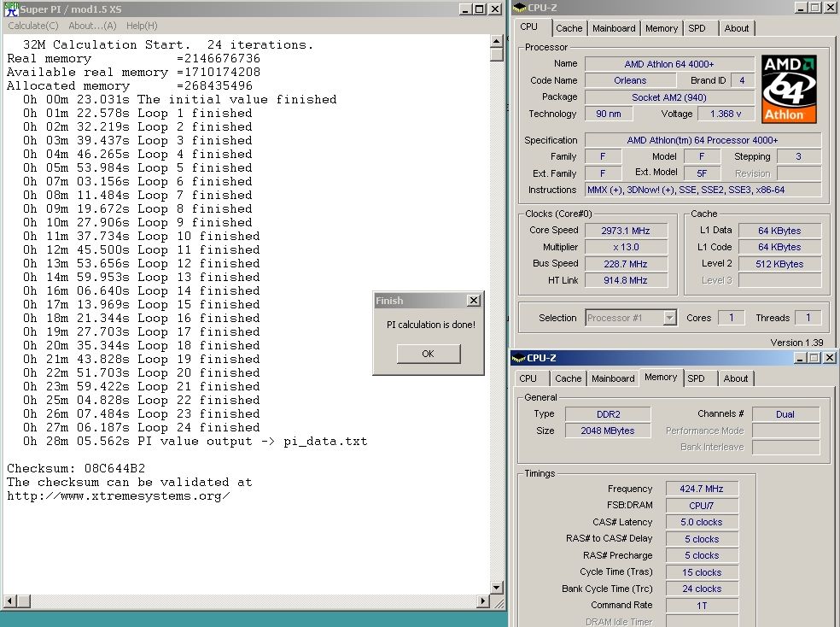Switch to the Mainboard tab in top CPU-Z
Screen dimensions: 840x627
614,28
